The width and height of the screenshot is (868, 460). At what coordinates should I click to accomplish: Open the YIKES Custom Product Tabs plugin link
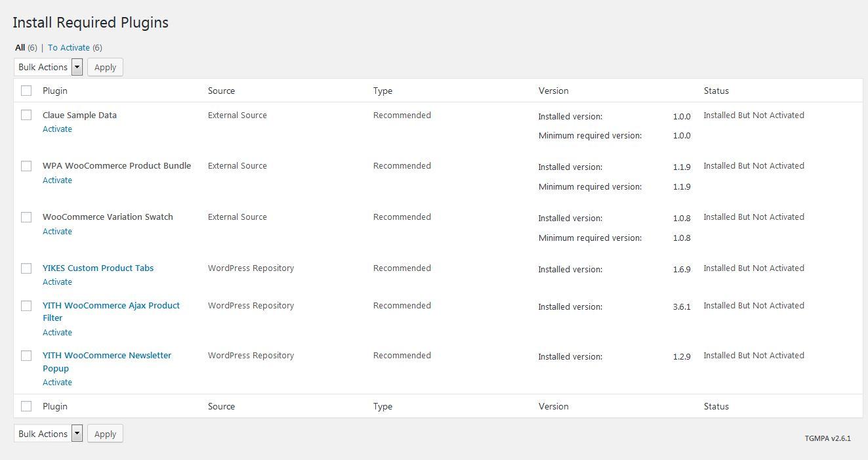pyautogui.click(x=98, y=268)
